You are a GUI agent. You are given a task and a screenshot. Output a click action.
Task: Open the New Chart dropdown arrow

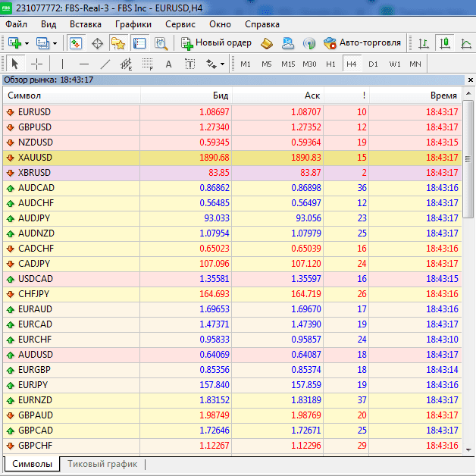tap(27, 43)
